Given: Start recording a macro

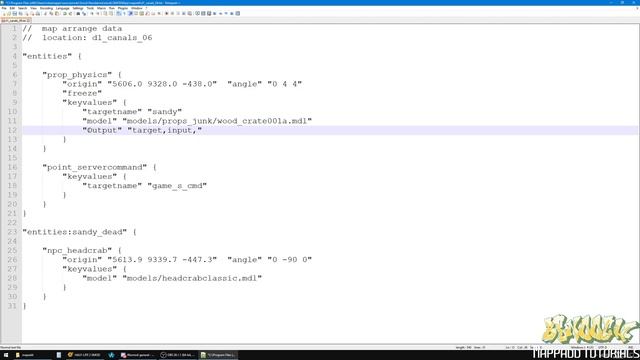Looking at the screenshot, I should pyautogui.click(x=167, y=13).
